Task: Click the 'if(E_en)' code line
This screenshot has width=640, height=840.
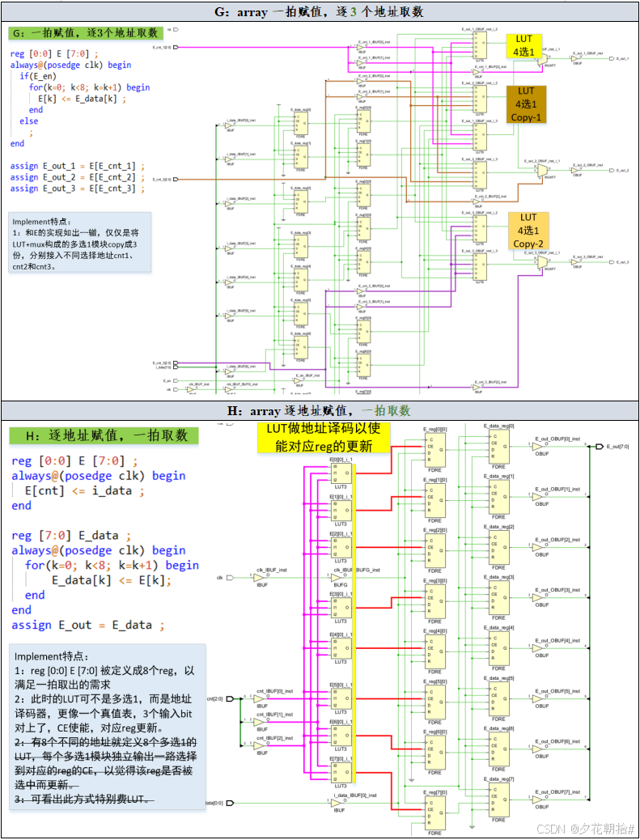Action: pyautogui.click(x=38, y=76)
